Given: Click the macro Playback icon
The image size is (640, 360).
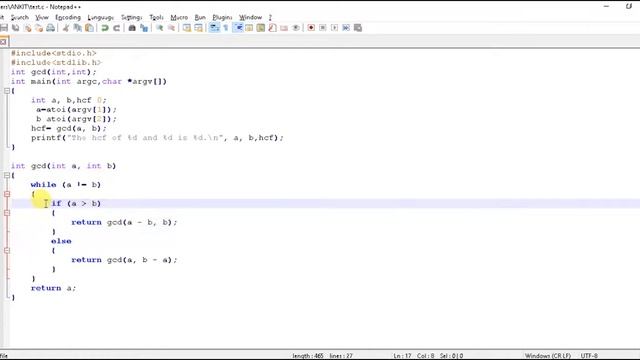Looking at the screenshot, I should pos(334,28).
